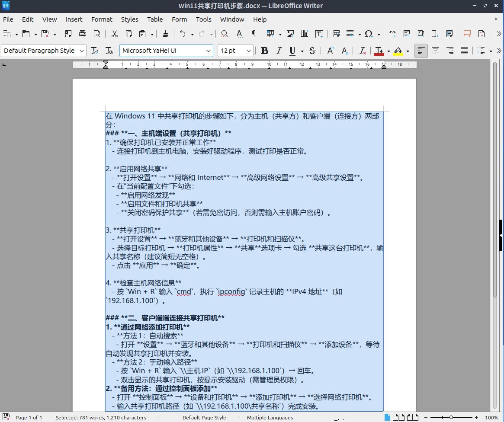
Task: Click the Paste clipboard icon
Action: pyautogui.click(x=142, y=34)
